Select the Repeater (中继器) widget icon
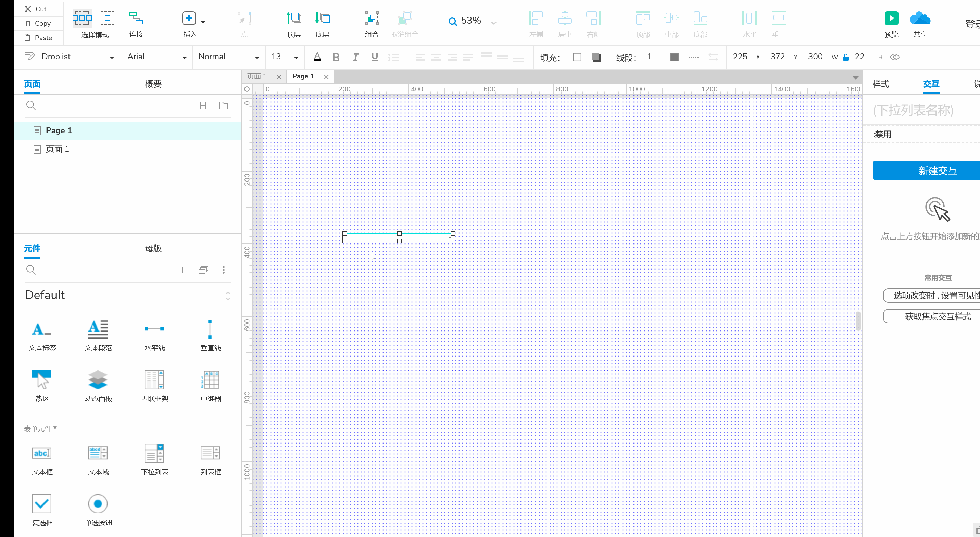The width and height of the screenshot is (980, 537). click(210, 380)
